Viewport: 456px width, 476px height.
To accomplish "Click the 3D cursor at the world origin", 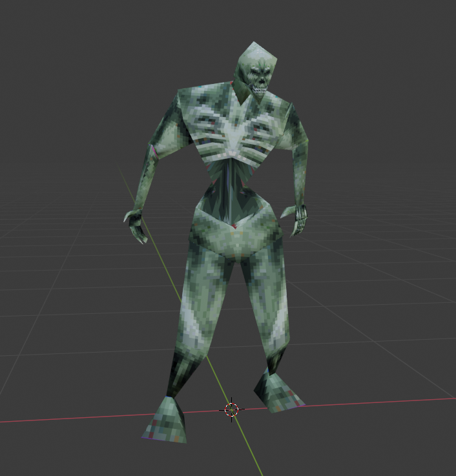I will 232,409.
